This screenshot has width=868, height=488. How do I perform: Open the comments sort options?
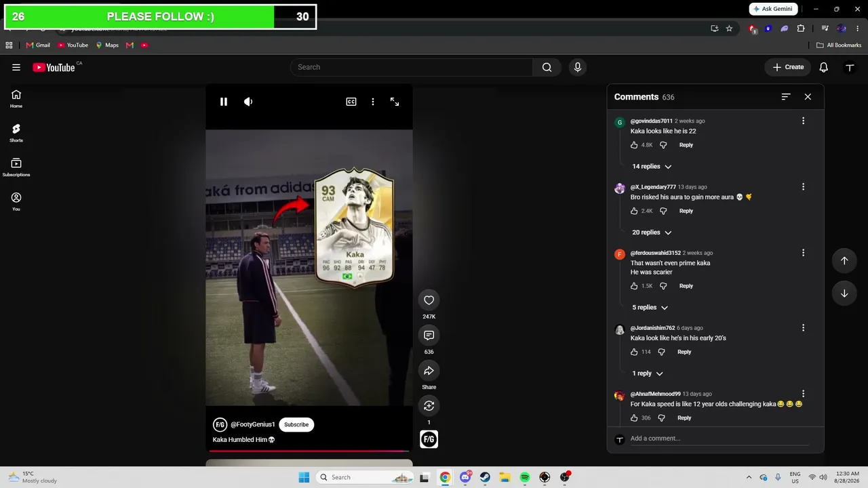click(x=786, y=97)
